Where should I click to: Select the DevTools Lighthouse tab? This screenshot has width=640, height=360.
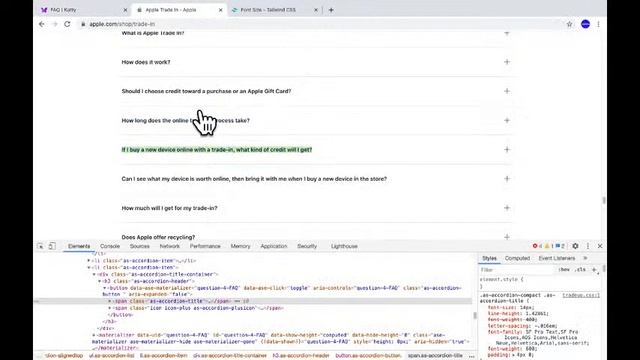pos(344,246)
